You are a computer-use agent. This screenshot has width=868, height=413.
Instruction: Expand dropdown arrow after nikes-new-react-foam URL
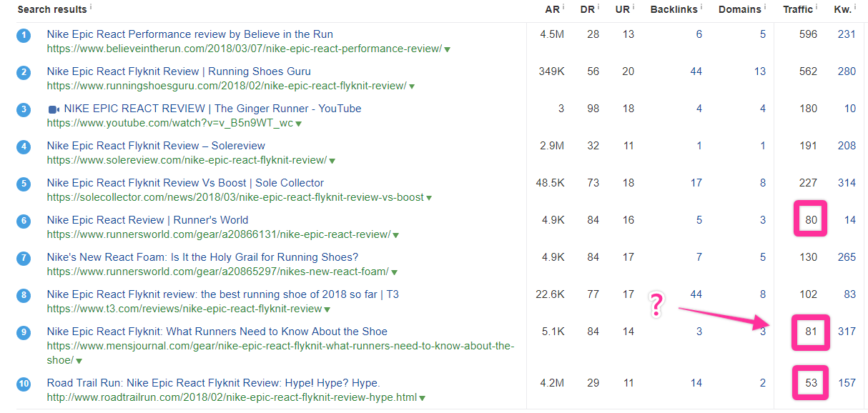pyautogui.click(x=394, y=272)
